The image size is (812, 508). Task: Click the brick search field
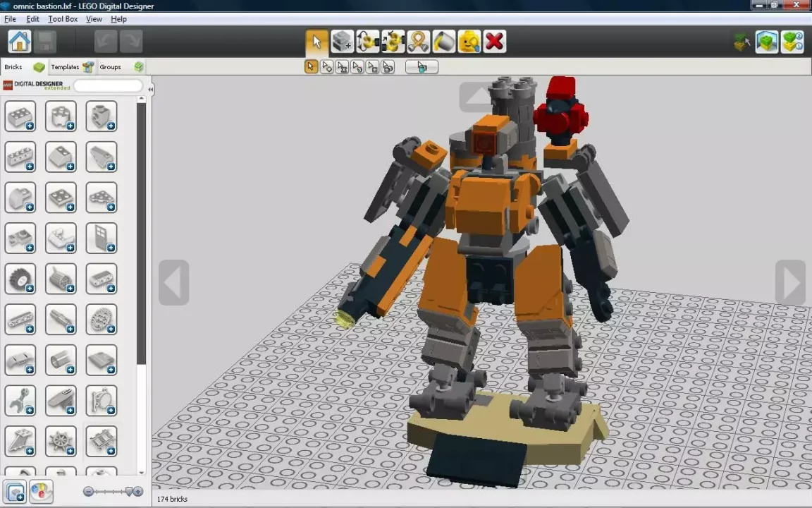click(x=108, y=85)
